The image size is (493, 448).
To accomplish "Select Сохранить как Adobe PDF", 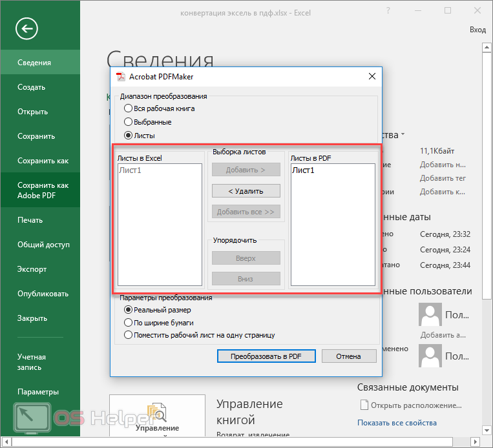I will [x=40, y=190].
